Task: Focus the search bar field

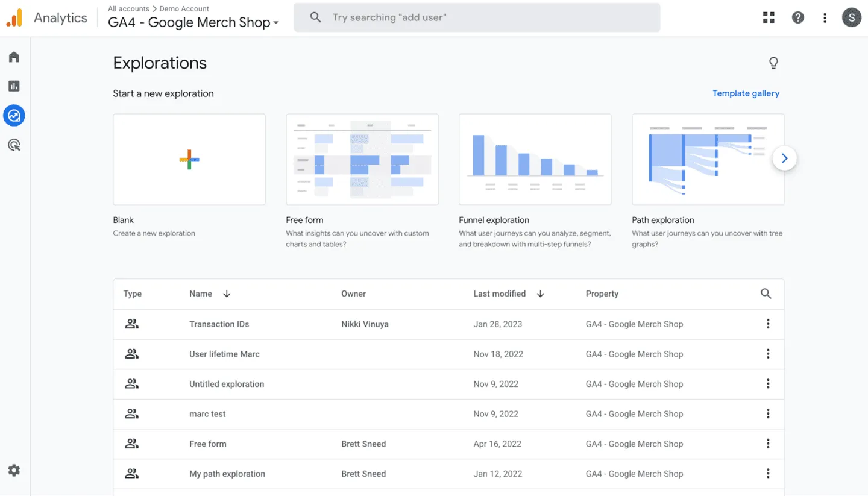Action: coord(477,17)
